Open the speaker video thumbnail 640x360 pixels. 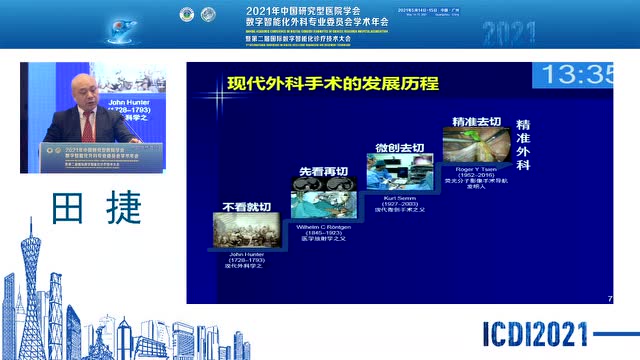point(93,118)
